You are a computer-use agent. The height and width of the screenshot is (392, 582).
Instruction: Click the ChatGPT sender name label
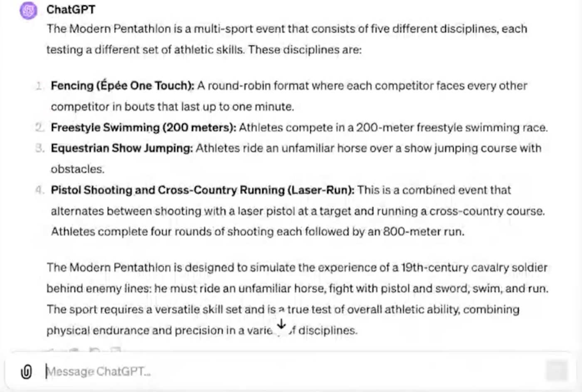[71, 10]
